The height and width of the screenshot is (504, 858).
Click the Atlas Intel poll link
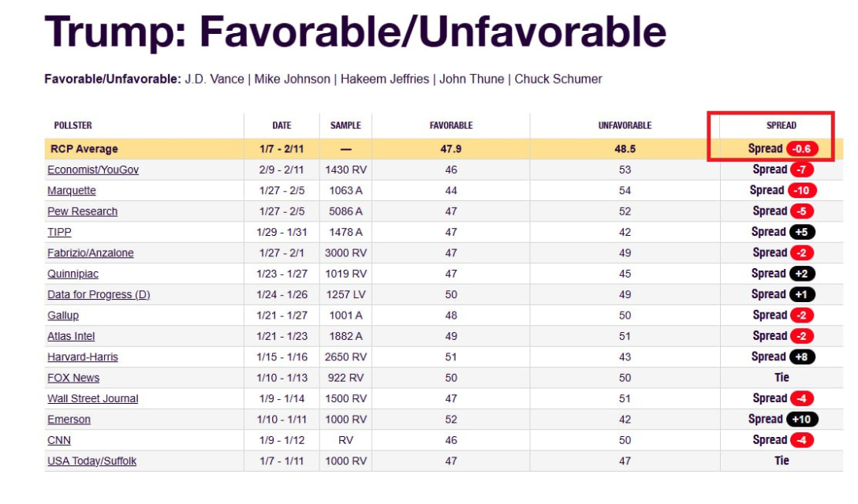[71, 336]
